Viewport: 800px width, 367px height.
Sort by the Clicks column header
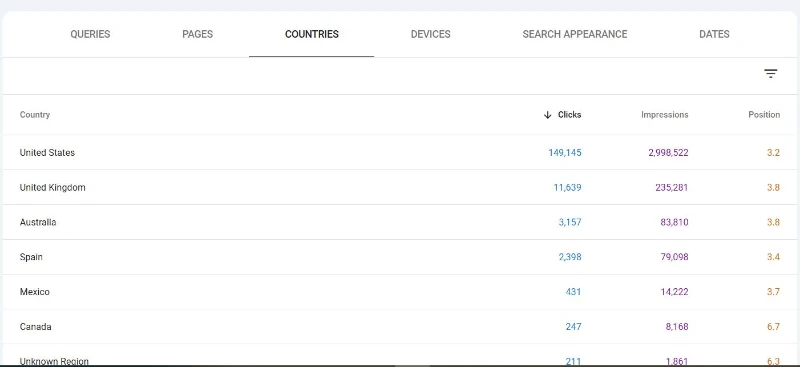point(569,115)
